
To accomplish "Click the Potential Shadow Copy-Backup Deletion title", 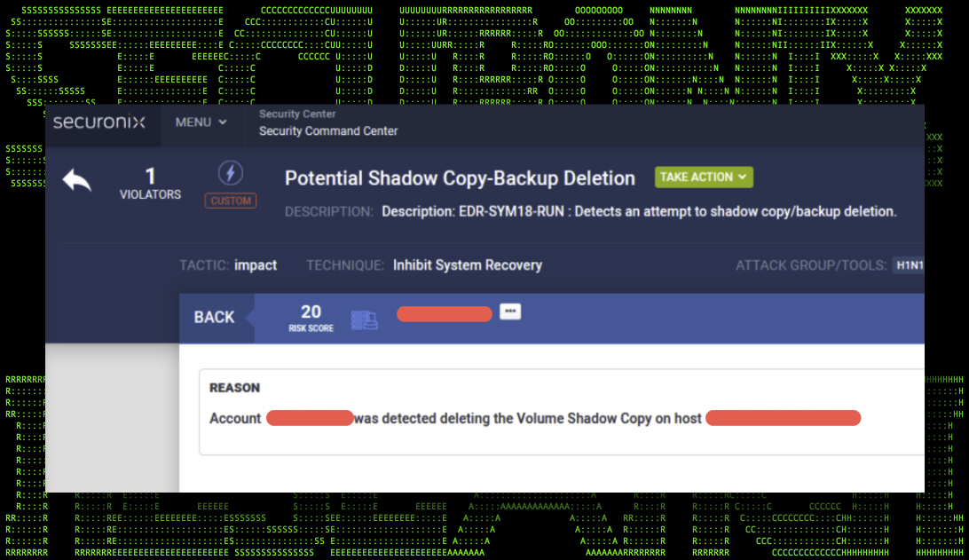I will [x=460, y=178].
